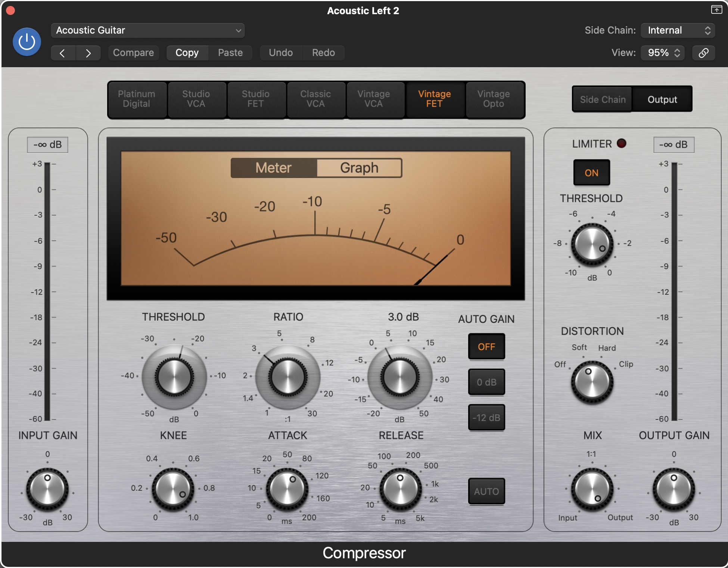The image size is (728, 568).
Task: Click the 3.0 dB make-up value readout
Action: tap(403, 317)
